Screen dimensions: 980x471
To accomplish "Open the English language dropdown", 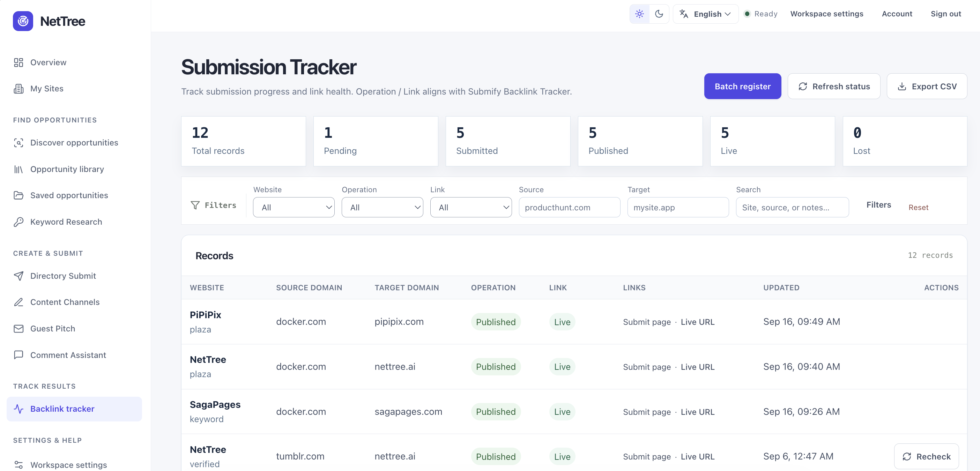I will tap(706, 14).
